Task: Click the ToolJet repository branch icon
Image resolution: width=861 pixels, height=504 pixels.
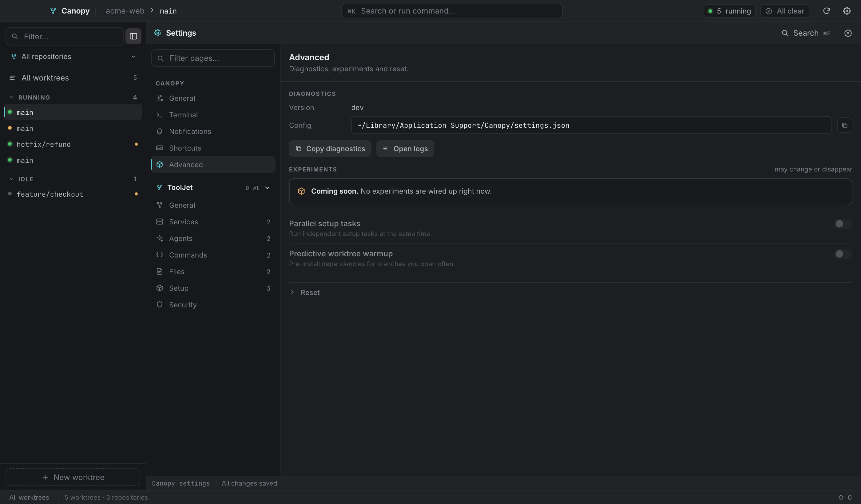Action: 159,187
